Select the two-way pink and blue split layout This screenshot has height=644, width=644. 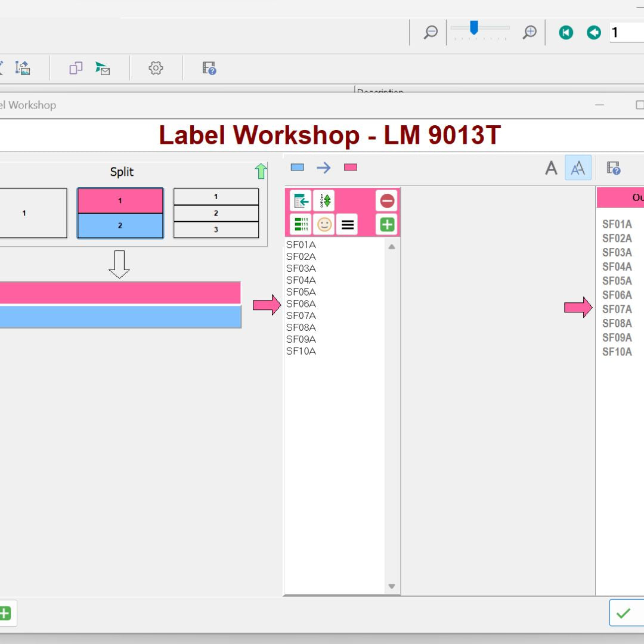pos(120,213)
